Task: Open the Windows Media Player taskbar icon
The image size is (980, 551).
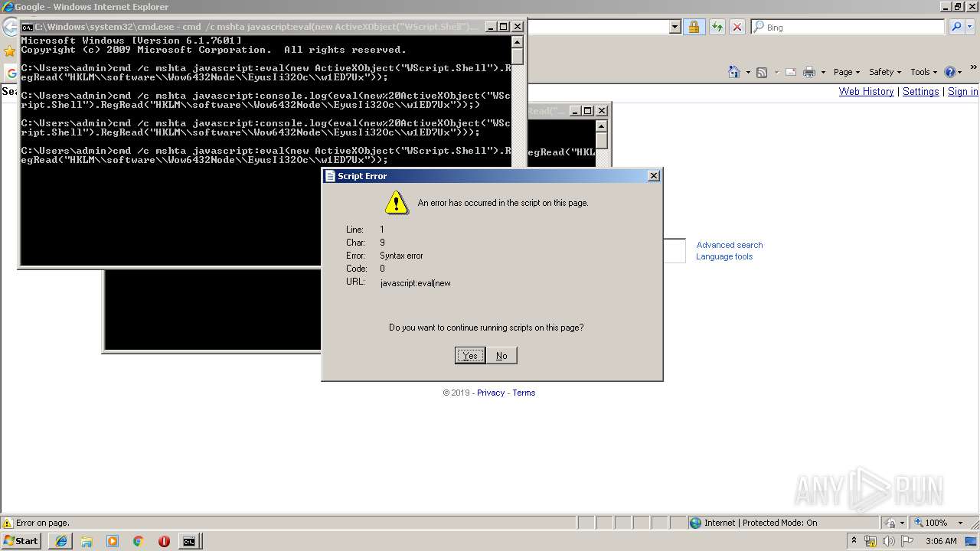Action: (x=113, y=541)
